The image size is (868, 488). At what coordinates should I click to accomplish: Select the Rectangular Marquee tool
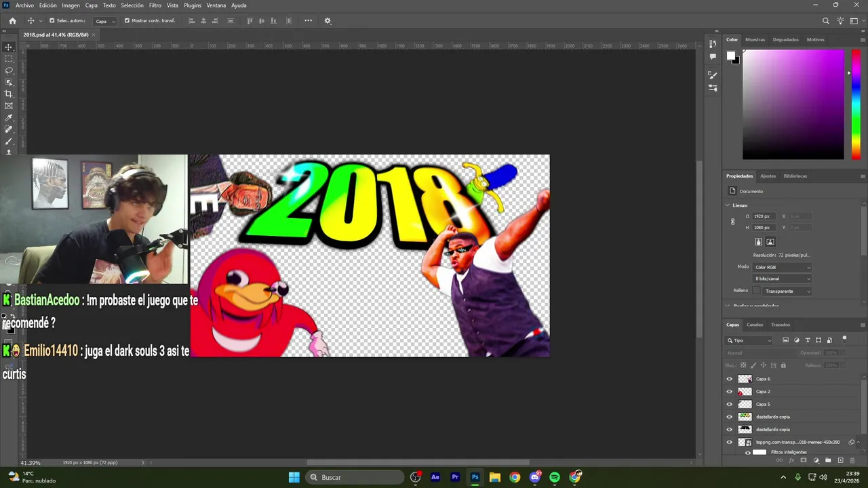9,59
